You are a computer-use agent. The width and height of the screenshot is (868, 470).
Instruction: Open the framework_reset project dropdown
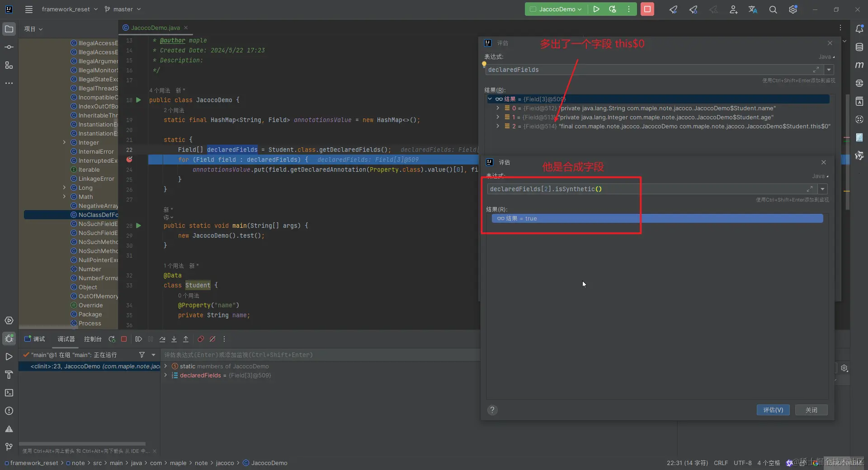tap(70, 9)
